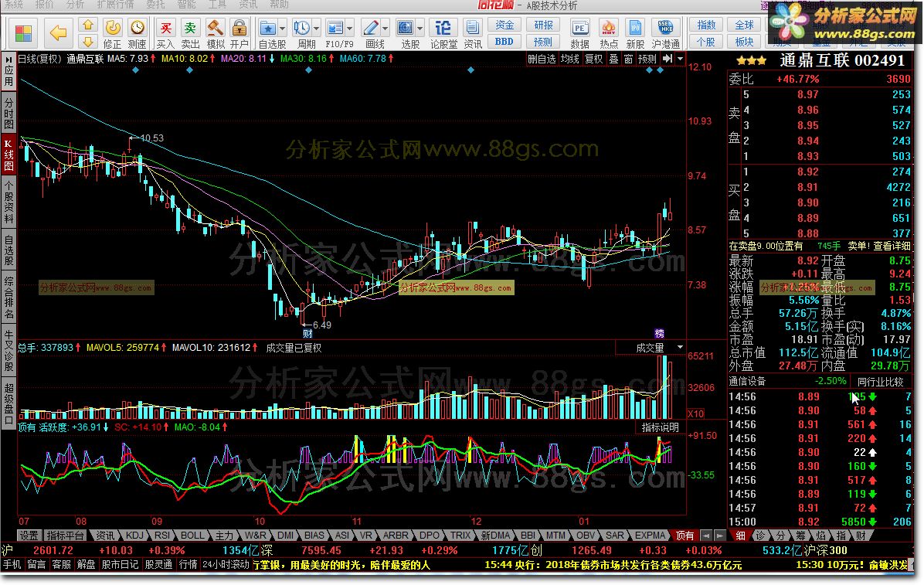This screenshot has height=585, width=924.
Task: Expand the 选股 dropdown arrow
Action: point(421,29)
